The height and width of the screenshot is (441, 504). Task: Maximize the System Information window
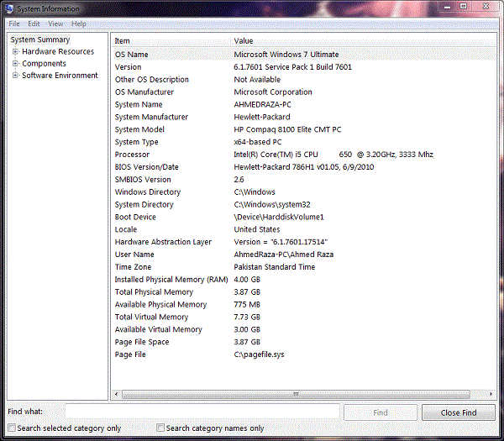[x=463, y=7]
